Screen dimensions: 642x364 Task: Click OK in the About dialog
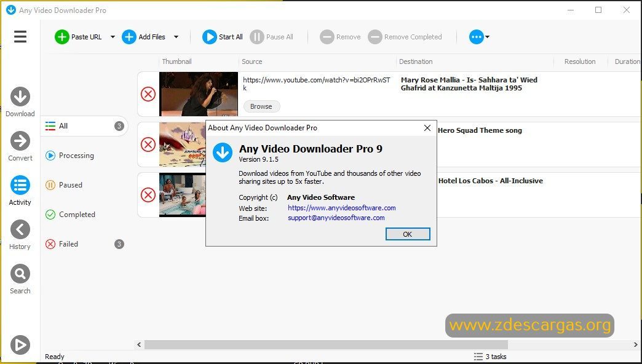(x=407, y=234)
